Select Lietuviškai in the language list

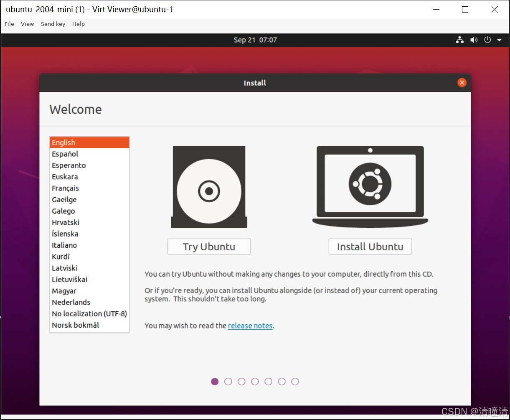coord(89,280)
